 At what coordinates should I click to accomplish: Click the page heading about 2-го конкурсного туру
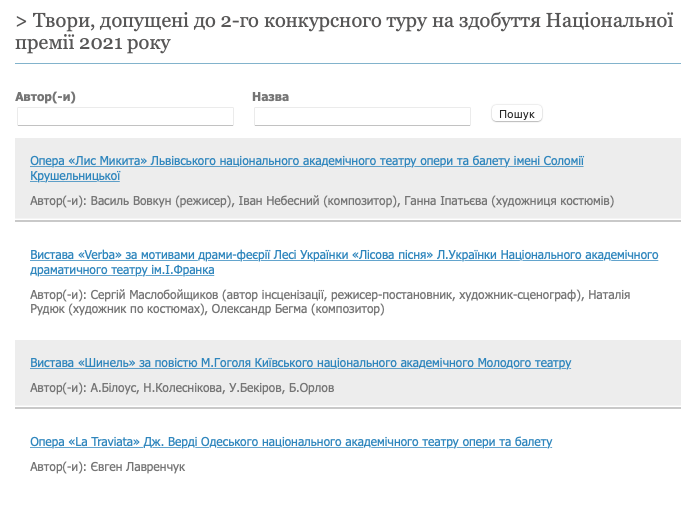[x=345, y=32]
